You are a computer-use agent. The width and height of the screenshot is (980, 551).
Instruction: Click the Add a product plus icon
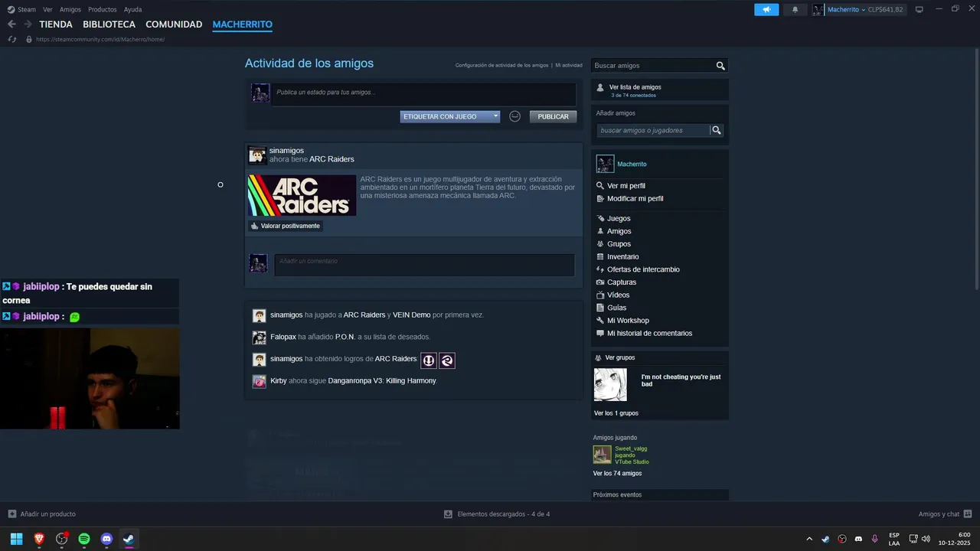(11, 514)
